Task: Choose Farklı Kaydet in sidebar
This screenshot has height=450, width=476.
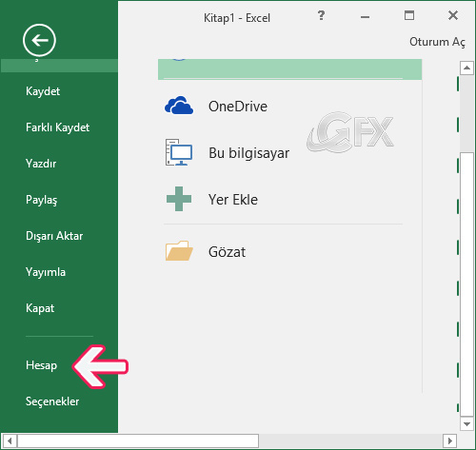Action: pyautogui.click(x=57, y=127)
